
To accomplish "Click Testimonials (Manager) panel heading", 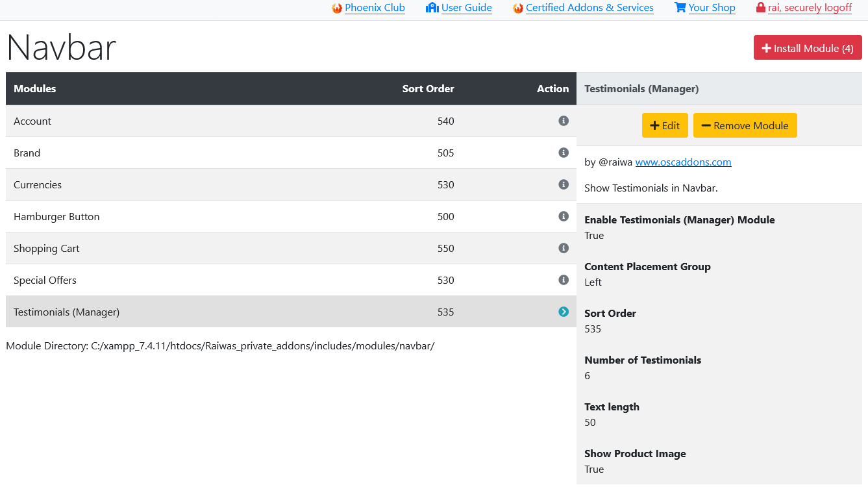I will click(x=641, y=89).
